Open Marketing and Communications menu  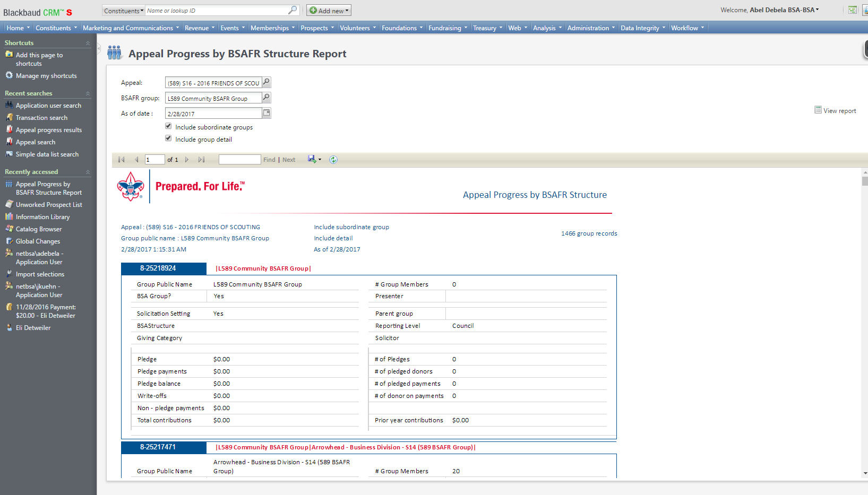pos(131,28)
